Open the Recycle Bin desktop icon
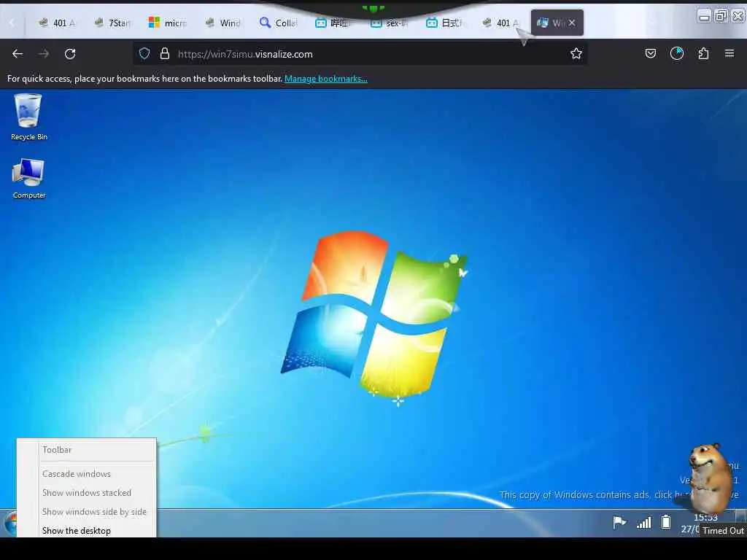747x560 pixels. [x=28, y=117]
